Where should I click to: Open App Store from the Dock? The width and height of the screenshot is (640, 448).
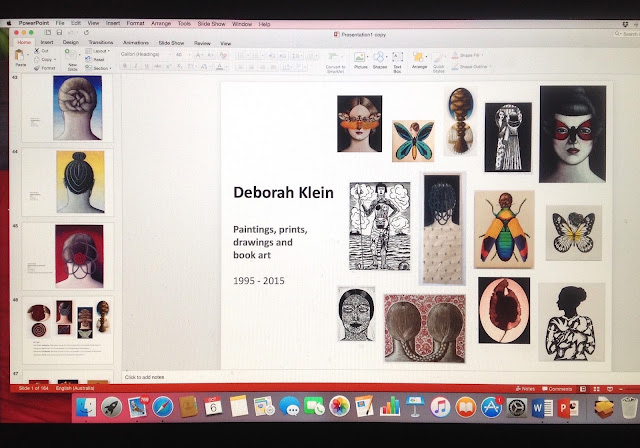pos(491,407)
